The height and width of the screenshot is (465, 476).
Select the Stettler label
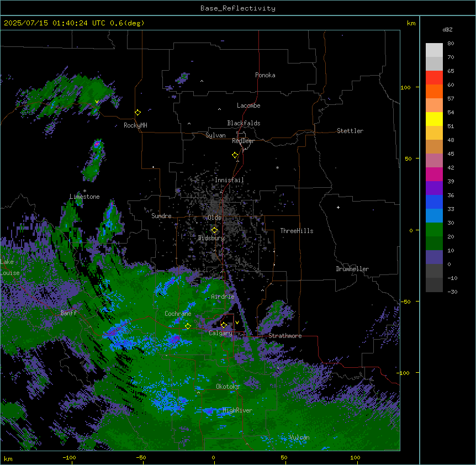(350, 131)
